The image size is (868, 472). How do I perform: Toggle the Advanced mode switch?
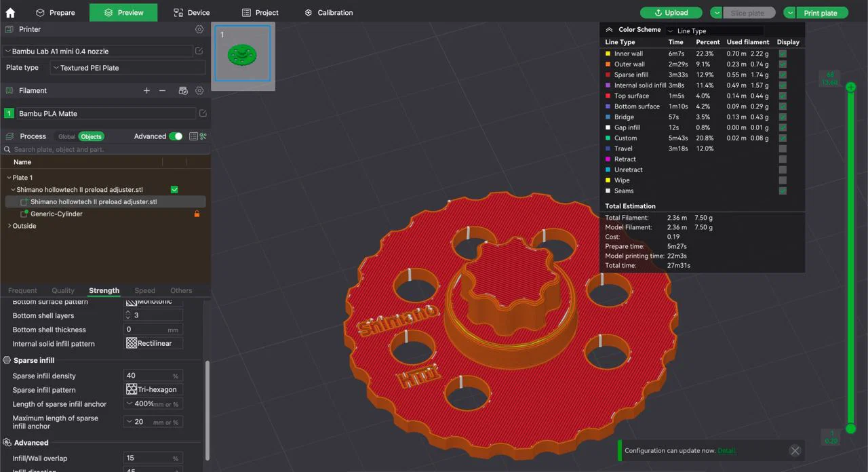tap(176, 136)
